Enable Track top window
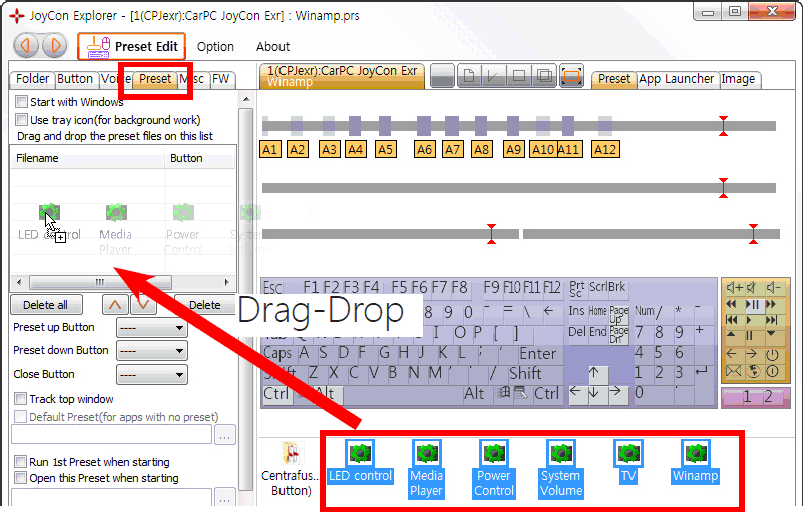Viewport: 803px width, 512px height. (x=20, y=398)
